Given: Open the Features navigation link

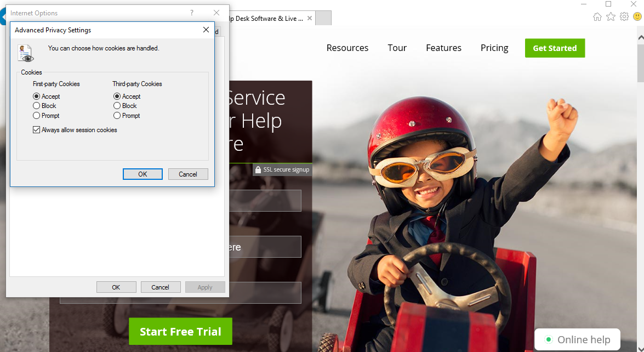Looking at the screenshot, I should pos(443,48).
